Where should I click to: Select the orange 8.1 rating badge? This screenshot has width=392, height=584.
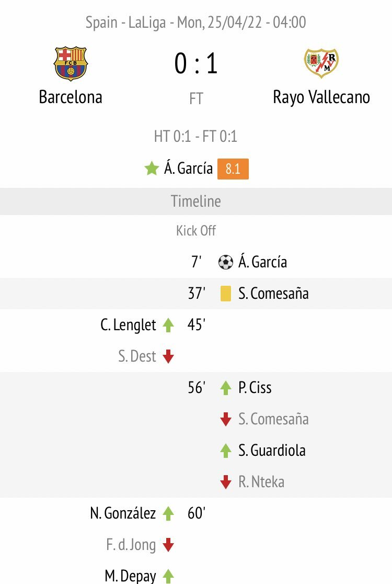[233, 169]
